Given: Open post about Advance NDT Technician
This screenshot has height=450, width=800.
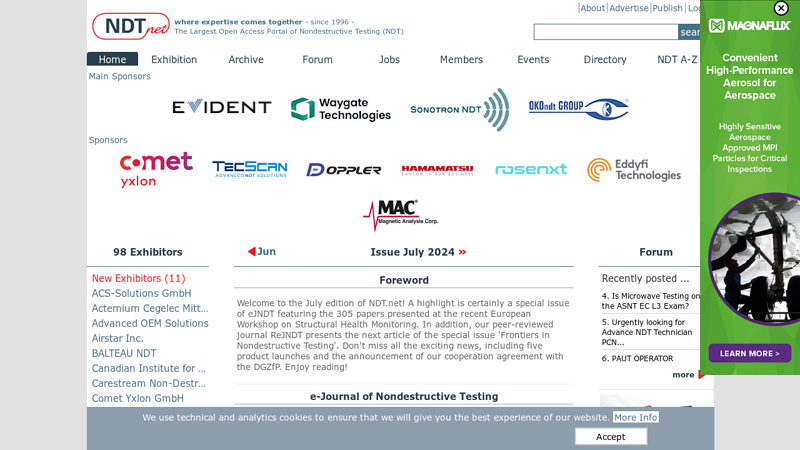Looking at the screenshot, I should point(647,332).
